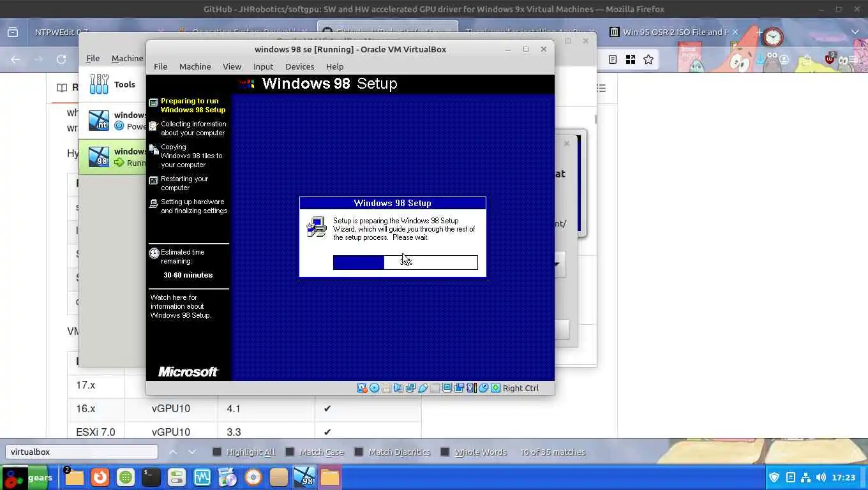The height and width of the screenshot is (490, 868).
Task: Open Devices menu in VM window
Action: 299,66
